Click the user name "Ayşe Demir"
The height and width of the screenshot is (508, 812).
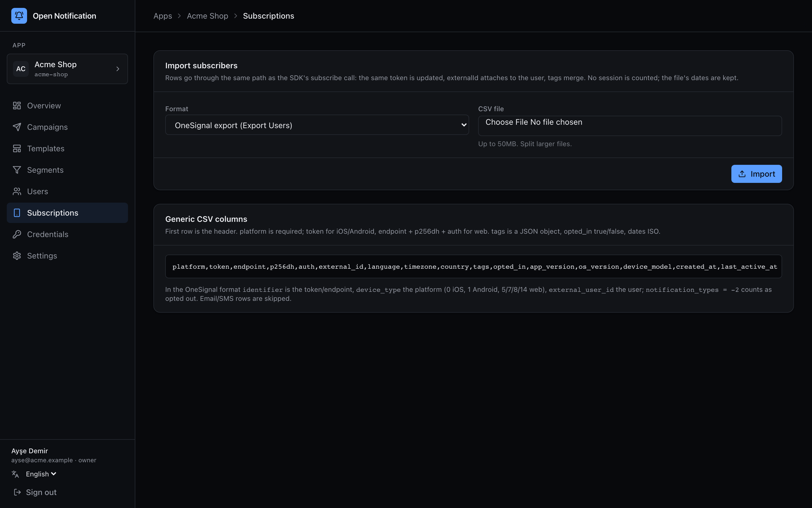(30, 451)
